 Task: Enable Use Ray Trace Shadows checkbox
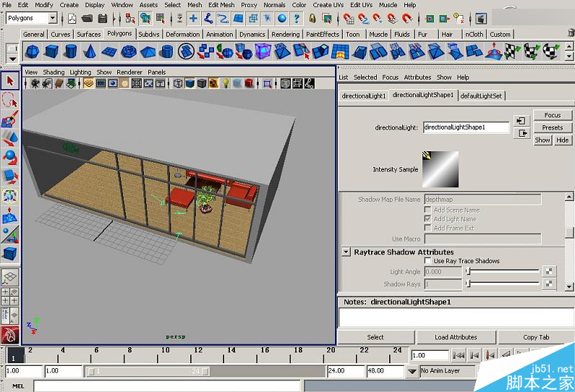tap(427, 261)
